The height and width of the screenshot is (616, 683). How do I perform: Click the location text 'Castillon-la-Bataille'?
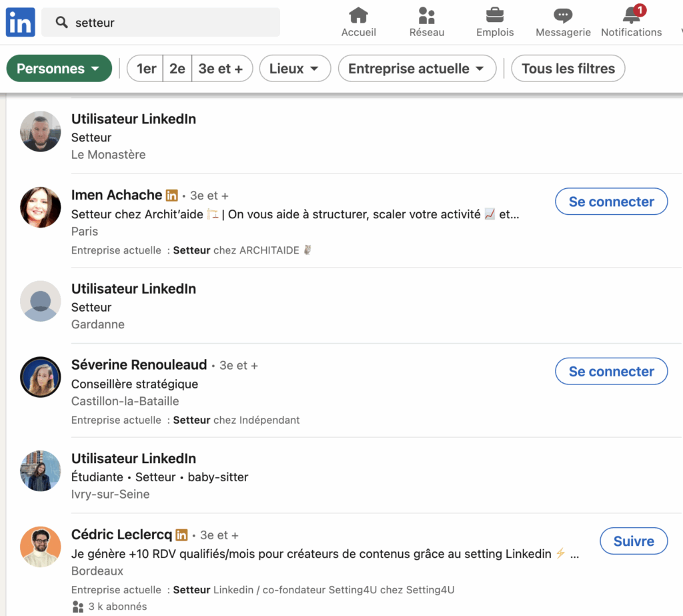click(x=125, y=401)
